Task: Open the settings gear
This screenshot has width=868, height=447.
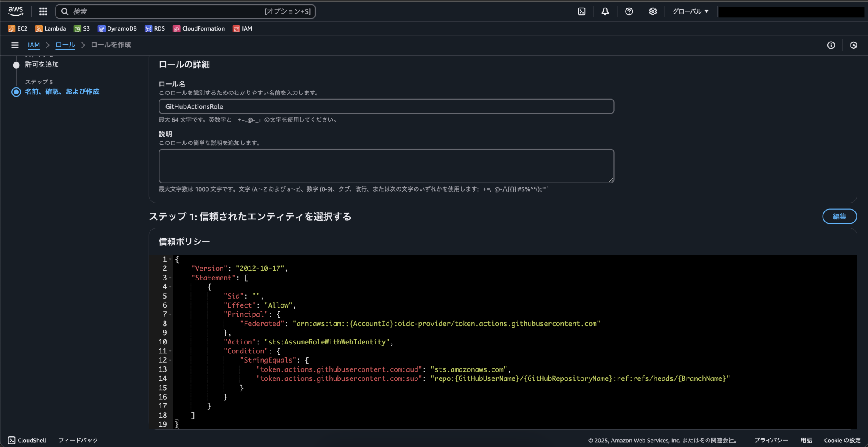Action: click(x=652, y=11)
